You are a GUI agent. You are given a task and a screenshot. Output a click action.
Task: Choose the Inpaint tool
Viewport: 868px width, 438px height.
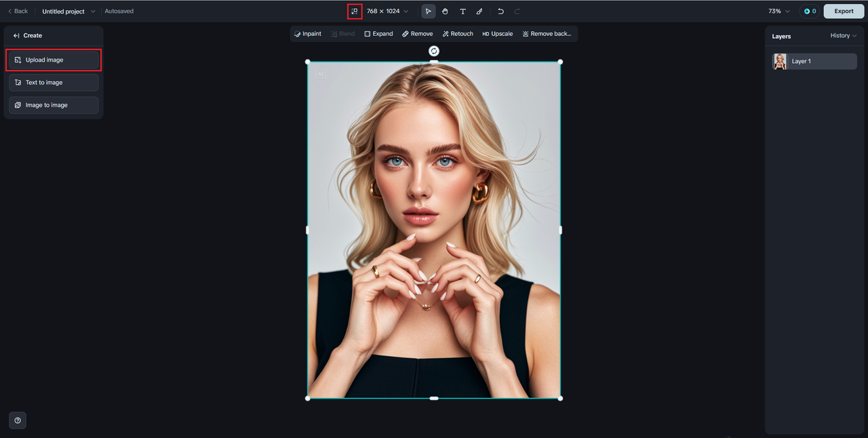point(308,34)
